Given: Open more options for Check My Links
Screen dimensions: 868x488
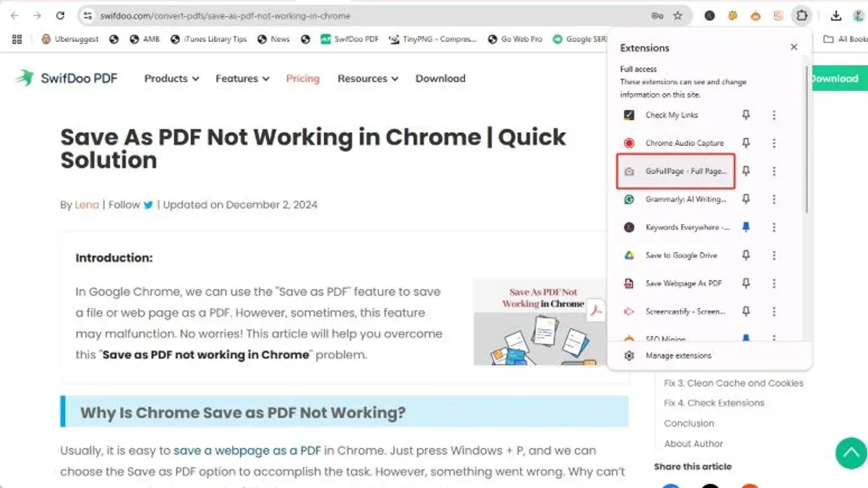Looking at the screenshot, I should point(774,115).
